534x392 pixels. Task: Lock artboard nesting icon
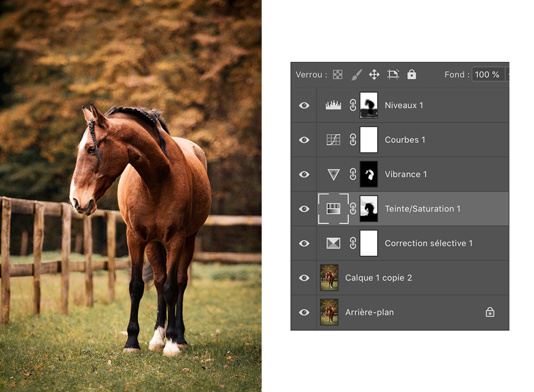[x=393, y=74]
